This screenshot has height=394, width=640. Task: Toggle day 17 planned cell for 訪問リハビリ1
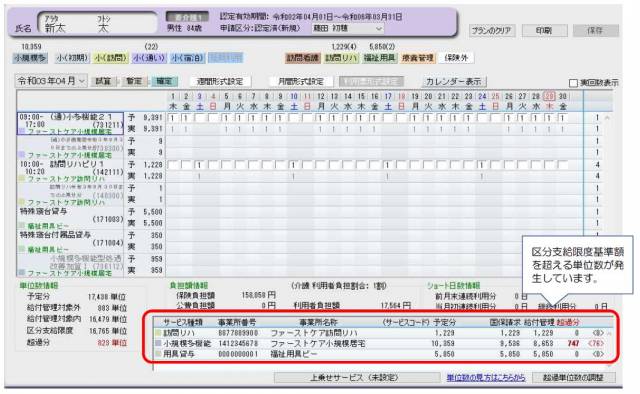pos(388,165)
